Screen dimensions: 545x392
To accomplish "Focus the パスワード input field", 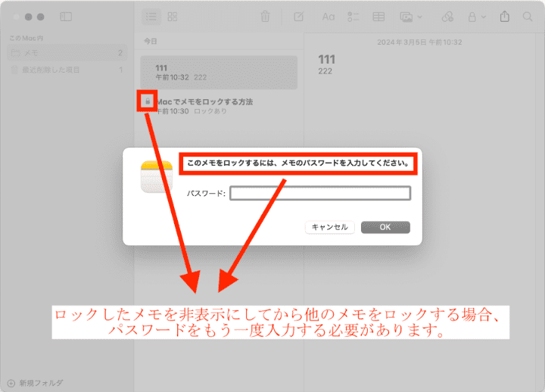I will click(320, 194).
